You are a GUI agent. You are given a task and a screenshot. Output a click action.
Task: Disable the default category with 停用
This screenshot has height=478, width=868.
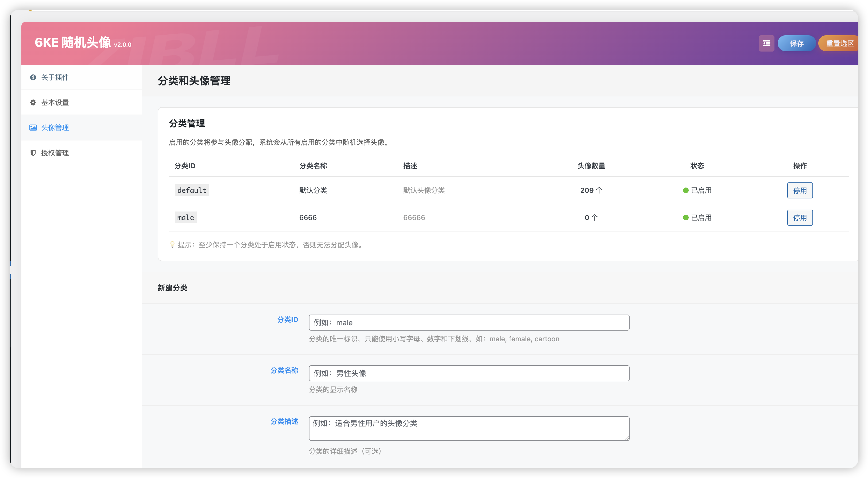(800, 190)
